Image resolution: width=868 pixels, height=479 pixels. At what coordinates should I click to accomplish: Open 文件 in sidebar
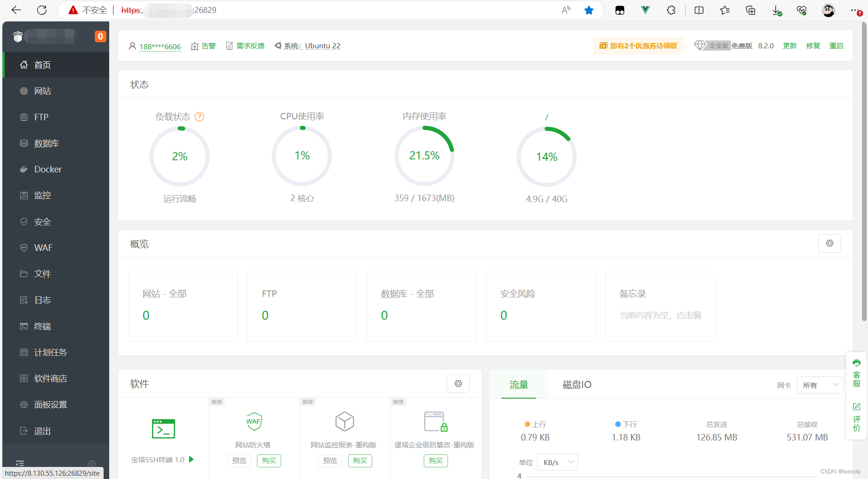point(56,274)
